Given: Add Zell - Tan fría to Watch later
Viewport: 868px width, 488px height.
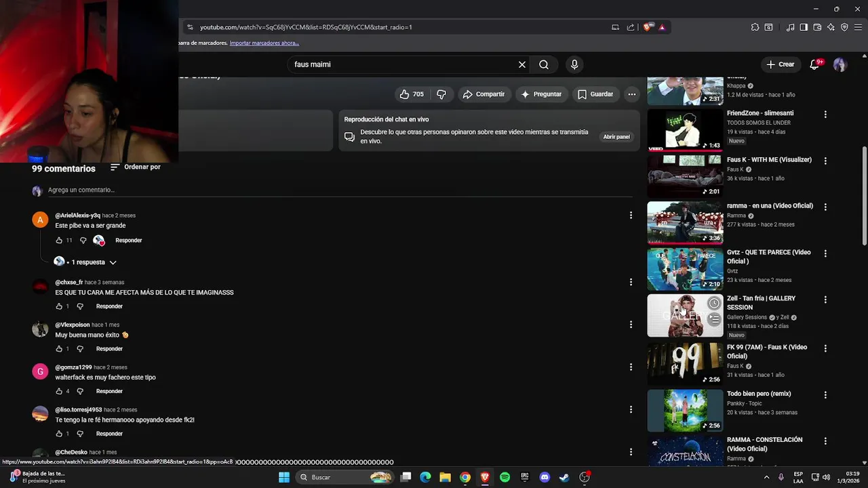Looking at the screenshot, I should 714,303.
